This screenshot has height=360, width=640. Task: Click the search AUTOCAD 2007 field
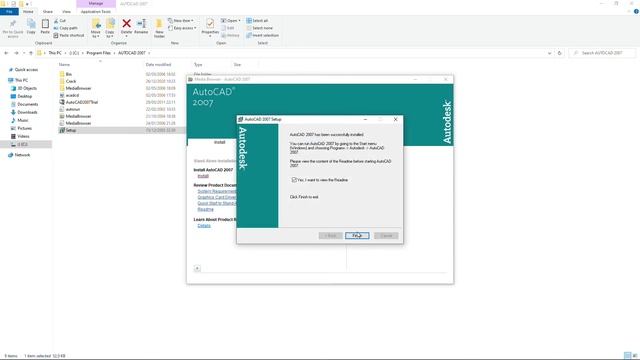pos(602,53)
